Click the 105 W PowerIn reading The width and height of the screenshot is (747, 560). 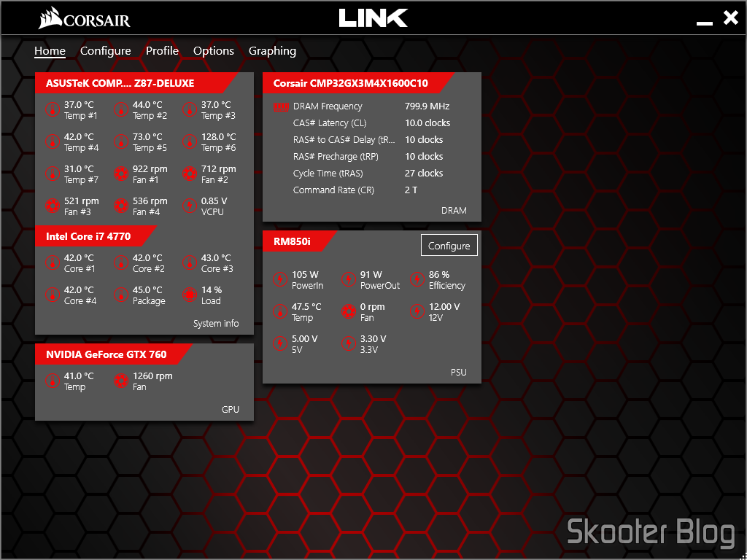pos(305,274)
